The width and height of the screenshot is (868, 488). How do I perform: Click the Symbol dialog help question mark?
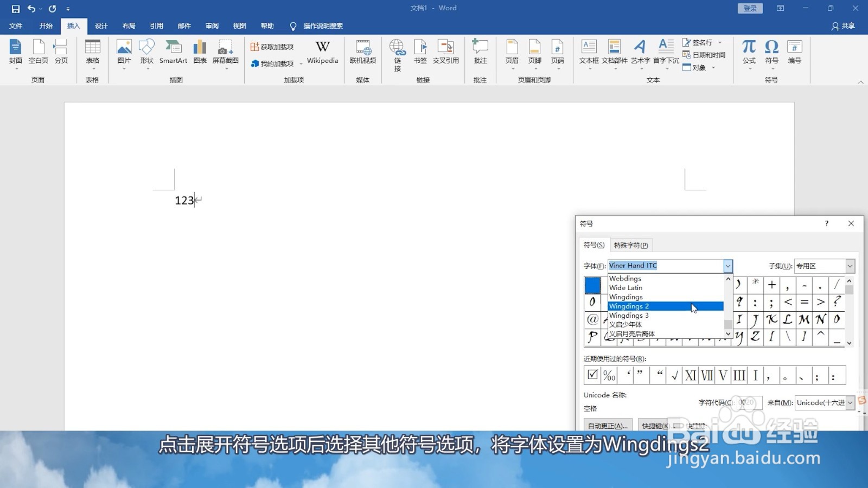click(826, 223)
